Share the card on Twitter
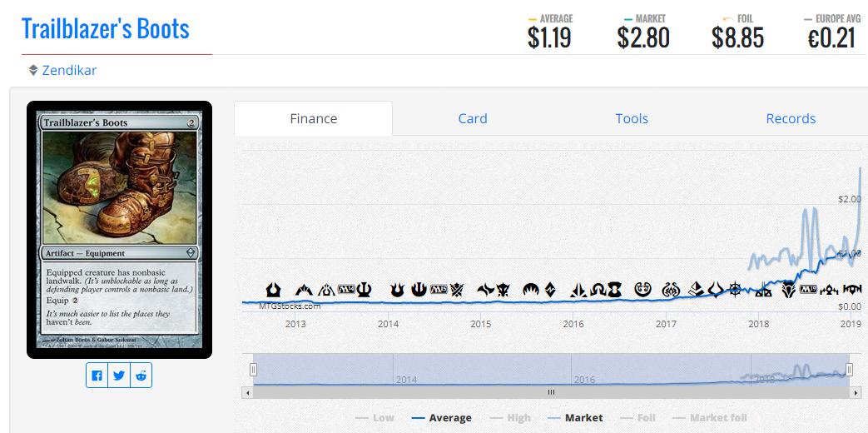 [119, 376]
